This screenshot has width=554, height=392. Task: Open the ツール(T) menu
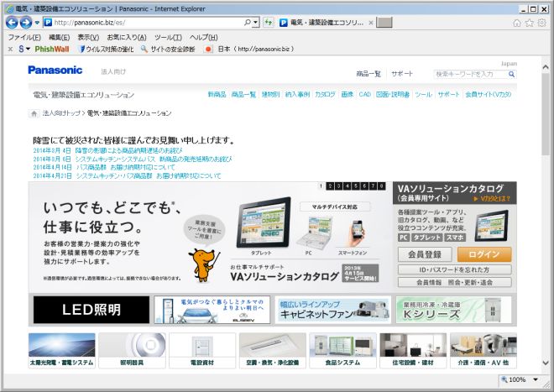(x=168, y=37)
